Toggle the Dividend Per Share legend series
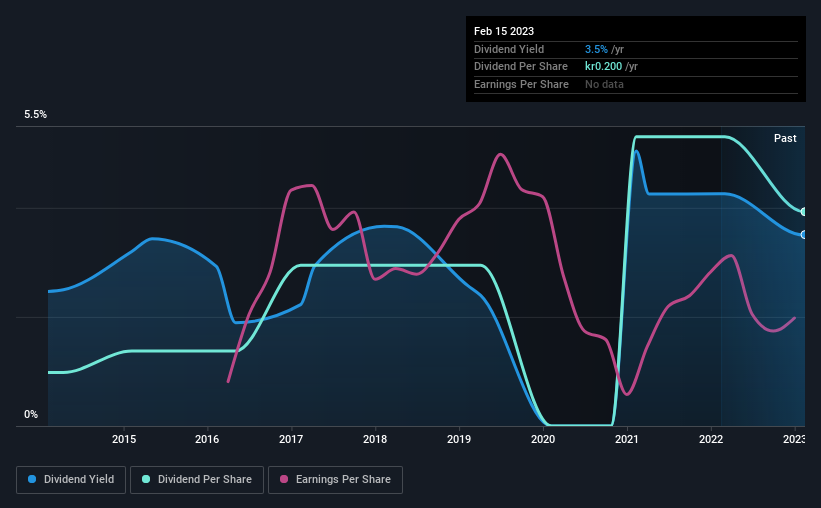The image size is (821, 508). tap(197, 480)
